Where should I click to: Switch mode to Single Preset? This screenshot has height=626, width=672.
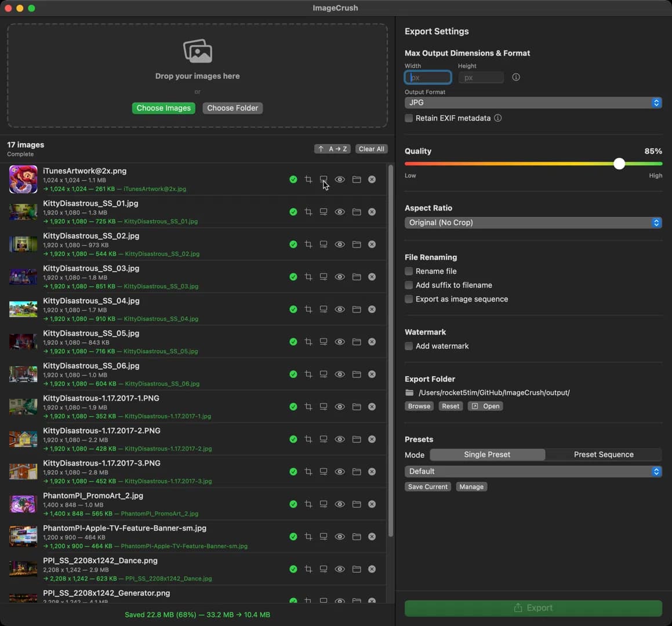click(x=487, y=454)
